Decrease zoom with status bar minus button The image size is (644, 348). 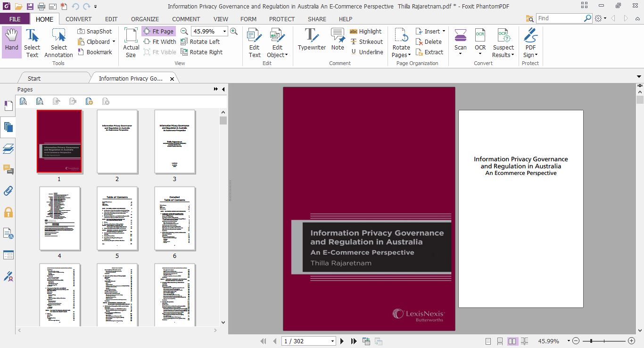[x=577, y=341]
